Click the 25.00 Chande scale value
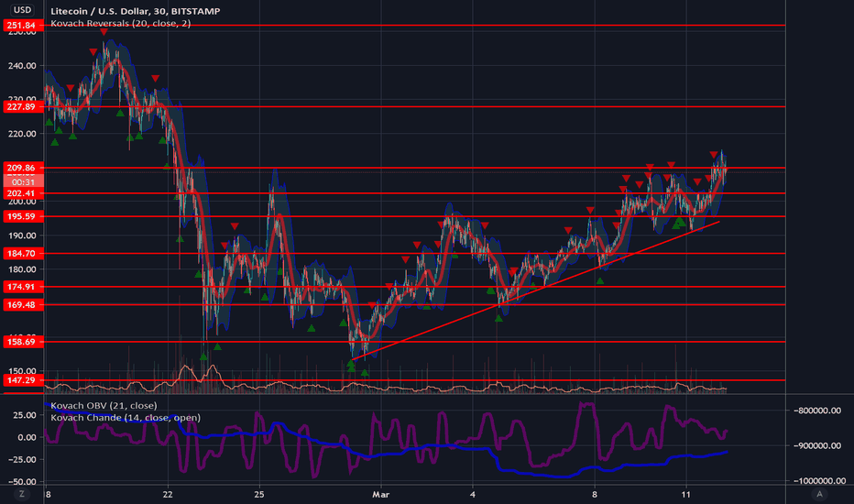The image size is (854, 504). point(26,415)
